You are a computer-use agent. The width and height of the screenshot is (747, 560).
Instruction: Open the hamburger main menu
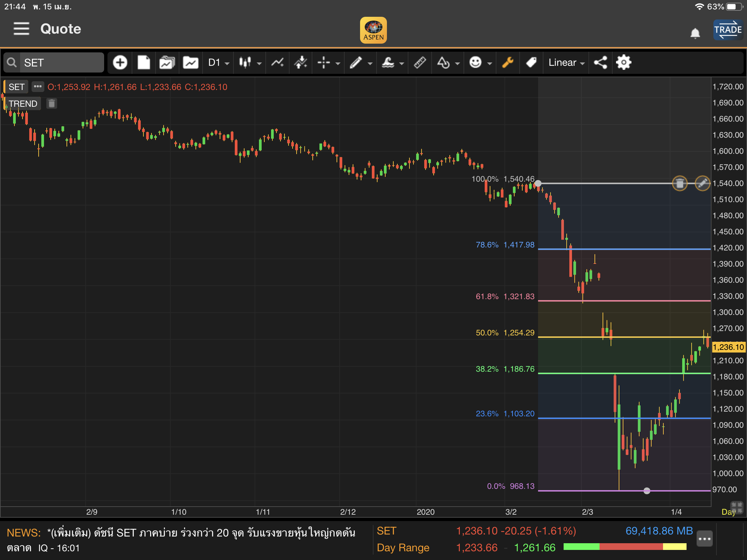21,29
